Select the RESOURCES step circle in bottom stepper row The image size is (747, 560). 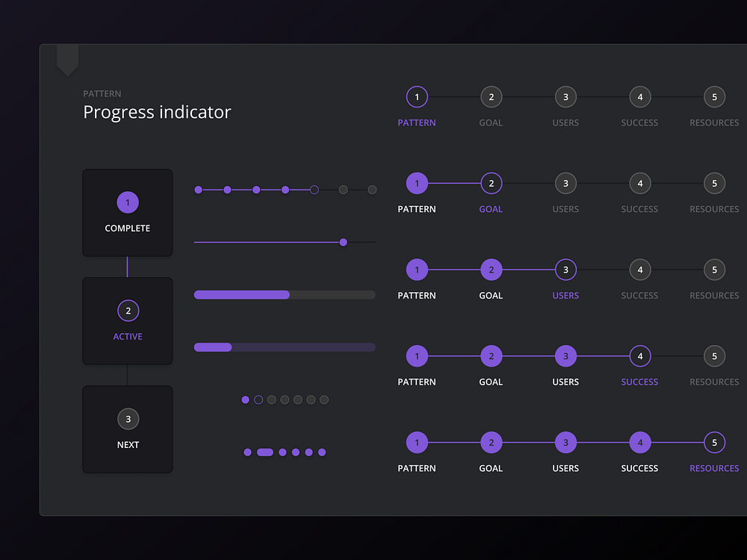tap(714, 442)
